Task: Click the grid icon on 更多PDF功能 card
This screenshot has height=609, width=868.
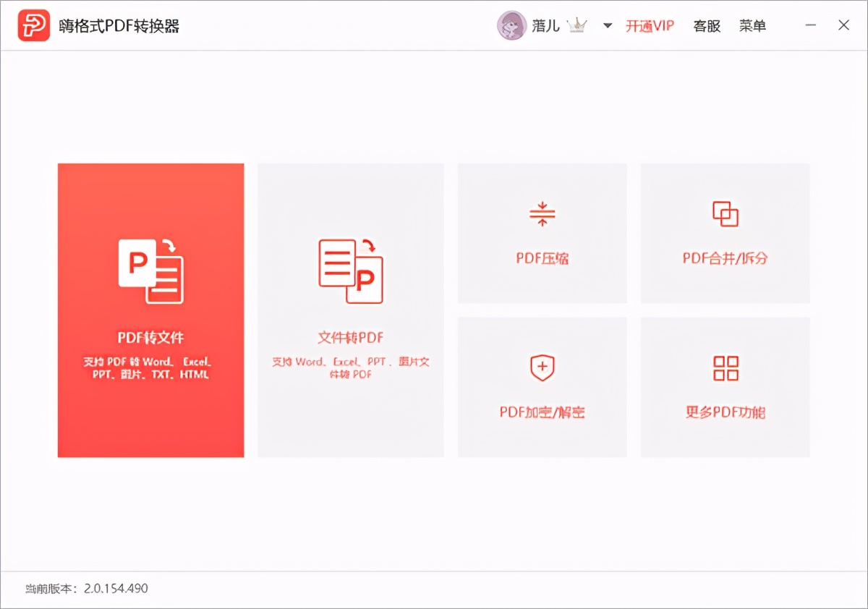Action: (725, 367)
